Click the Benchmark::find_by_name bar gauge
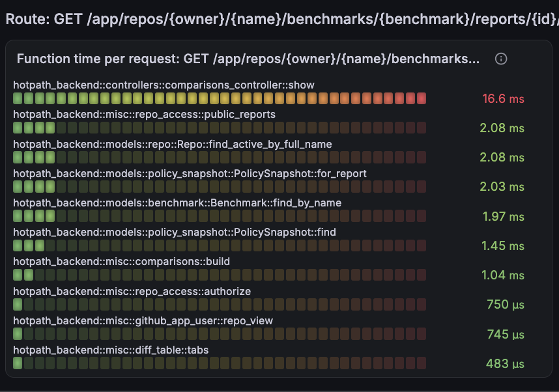The width and height of the screenshot is (559, 392). 220,216
